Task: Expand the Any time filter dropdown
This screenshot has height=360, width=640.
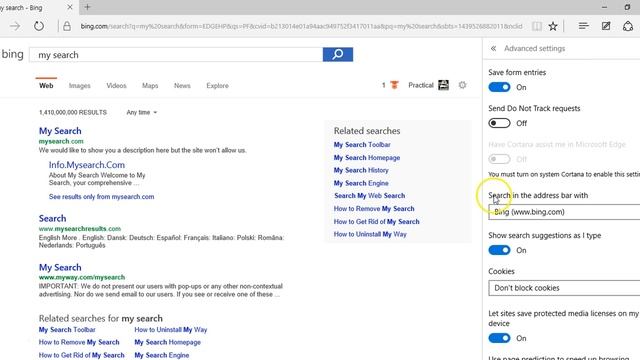Action: 142,112
